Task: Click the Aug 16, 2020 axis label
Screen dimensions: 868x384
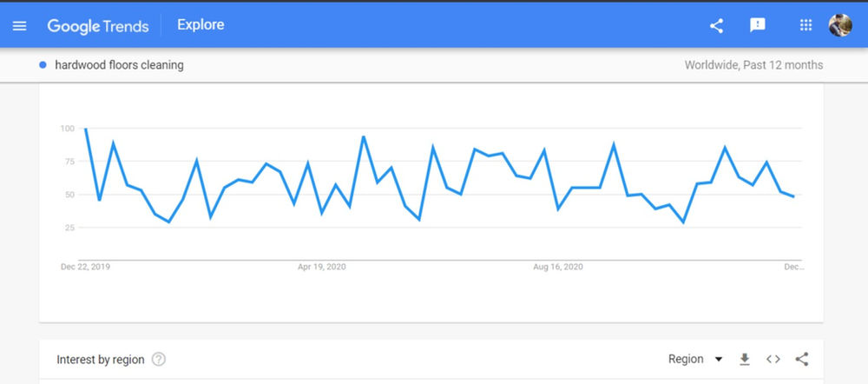Action: point(558,267)
